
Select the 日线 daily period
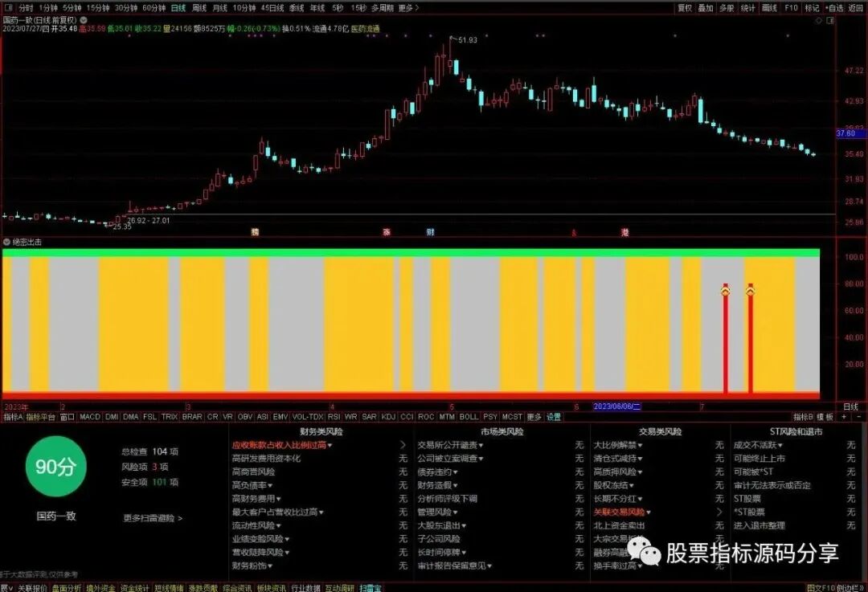178,8
